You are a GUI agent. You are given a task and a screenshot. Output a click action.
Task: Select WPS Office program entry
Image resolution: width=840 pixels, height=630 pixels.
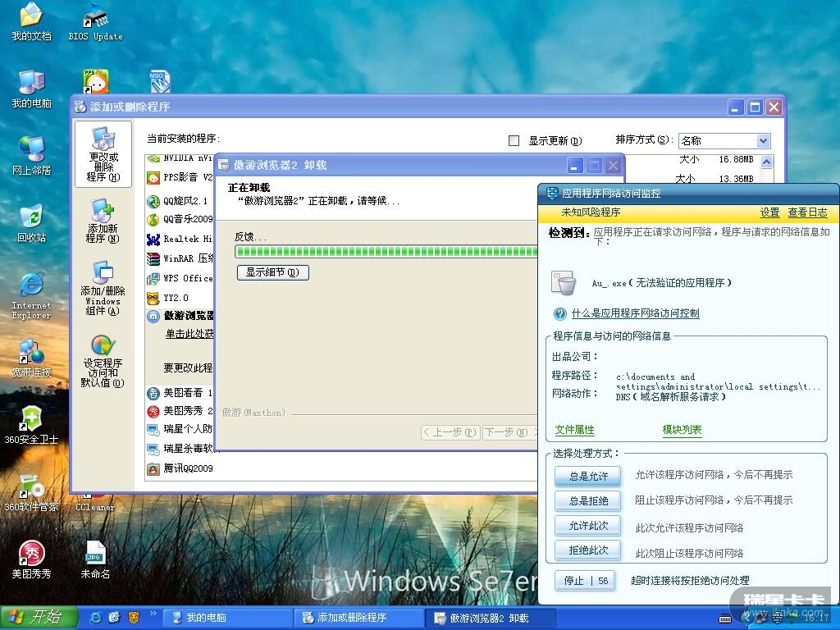(180, 279)
